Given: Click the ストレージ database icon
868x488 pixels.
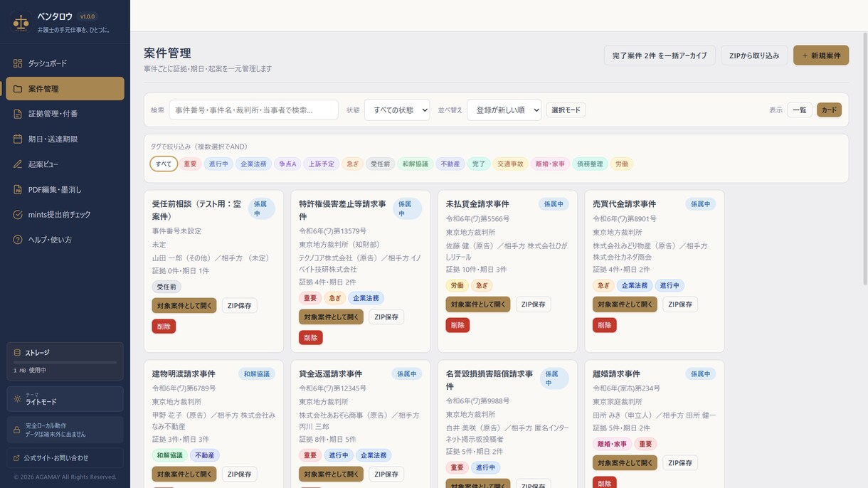Looking at the screenshot, I should point(17,353).
